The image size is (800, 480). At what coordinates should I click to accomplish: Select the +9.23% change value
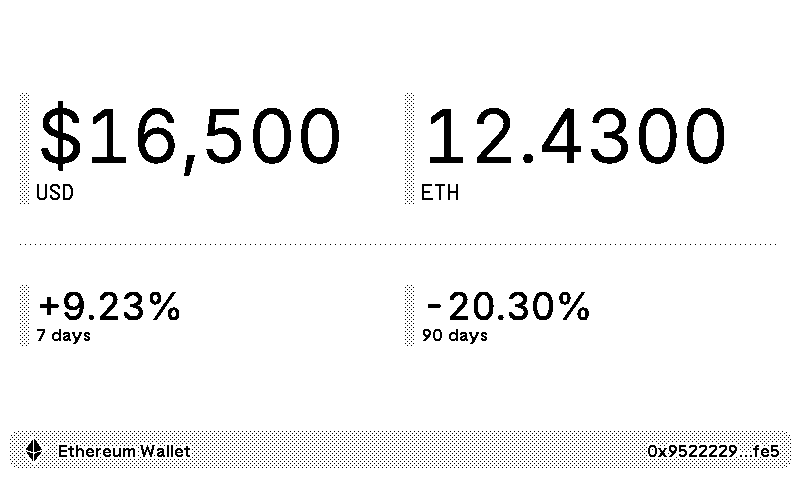pos(109,306)
